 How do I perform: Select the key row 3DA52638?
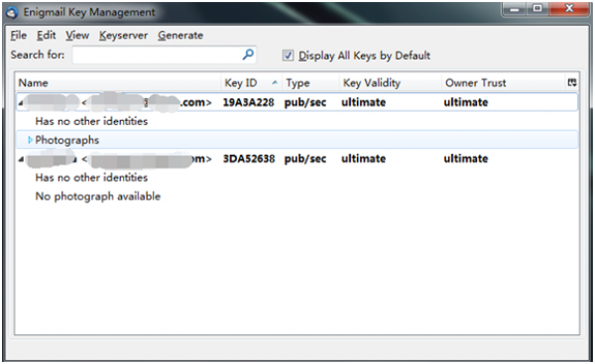click(x=297, y=159)
